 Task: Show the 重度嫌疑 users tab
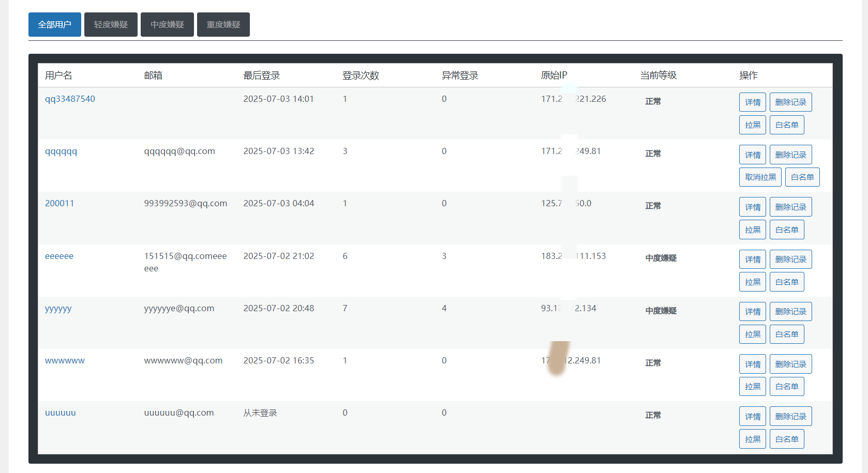[223, 25]
